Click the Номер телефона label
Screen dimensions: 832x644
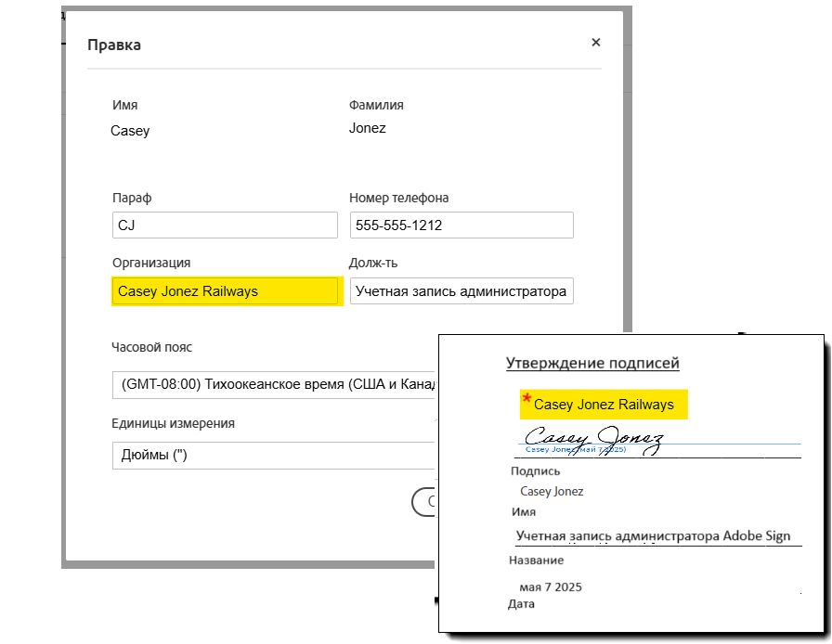(398, 198)
